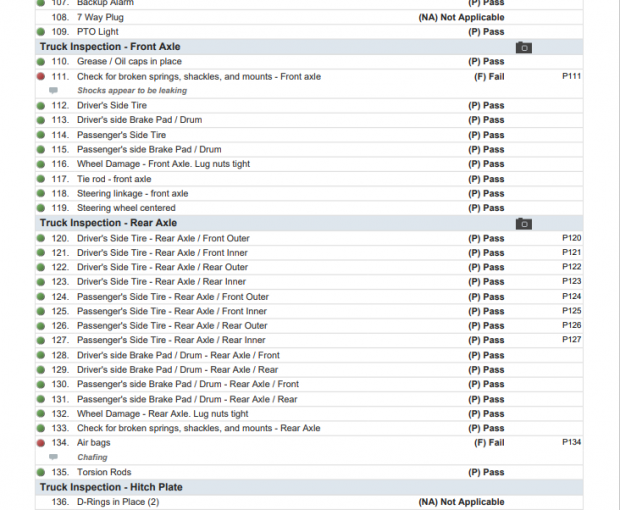Click the '(F) Fail' result for Air bags

488,442
